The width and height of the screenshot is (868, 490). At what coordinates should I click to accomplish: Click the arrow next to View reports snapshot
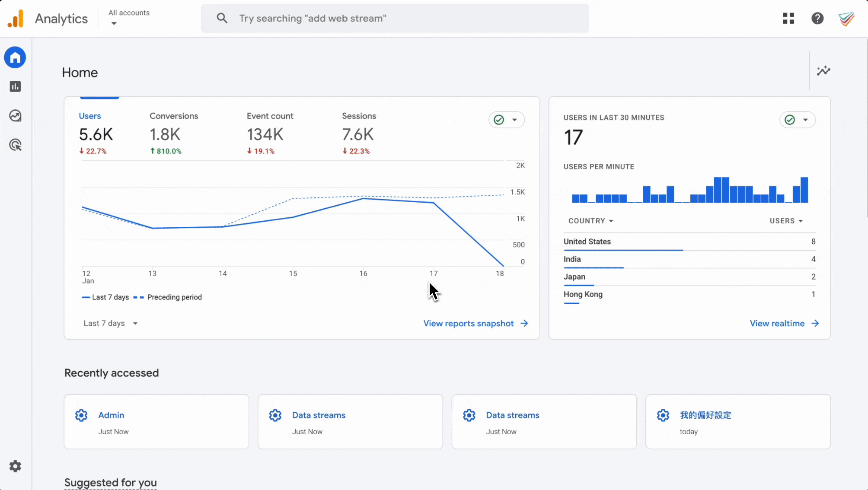pos(524,323)
